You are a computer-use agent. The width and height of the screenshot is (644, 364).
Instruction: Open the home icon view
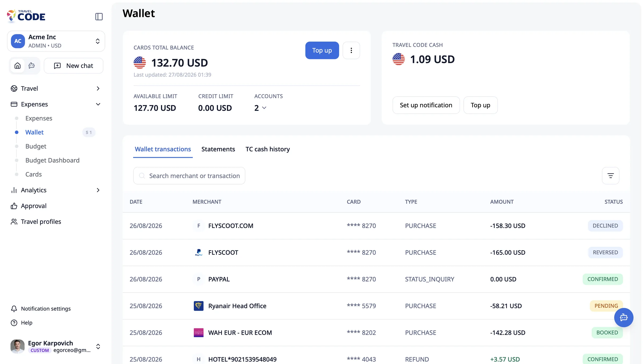point(17,66)
